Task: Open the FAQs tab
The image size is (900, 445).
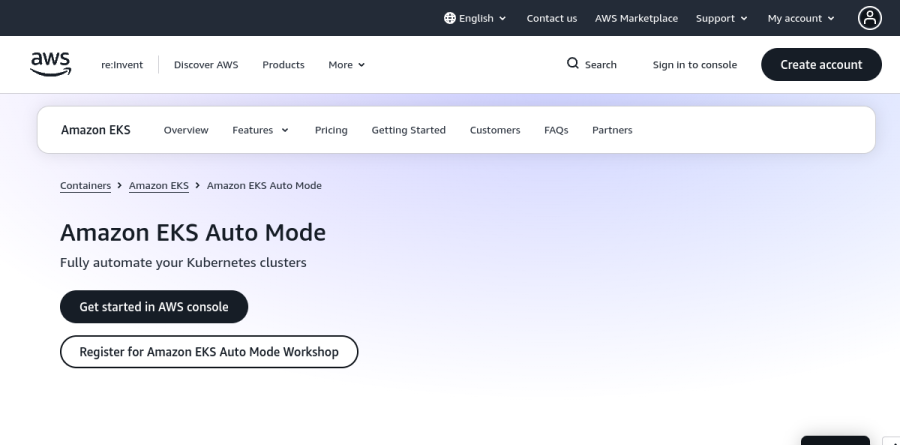Action: tap(556, 130)
